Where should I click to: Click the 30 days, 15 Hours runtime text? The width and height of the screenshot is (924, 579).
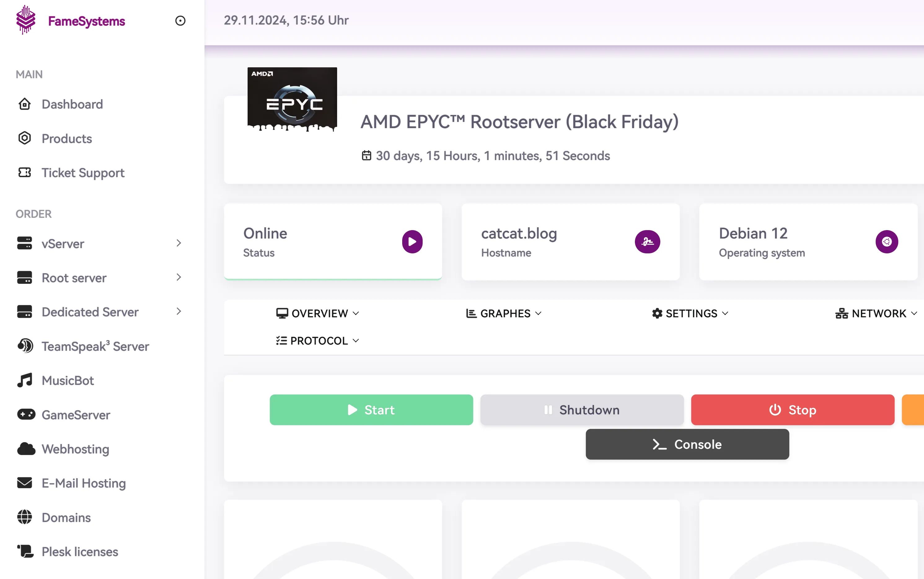click(493, 155)
